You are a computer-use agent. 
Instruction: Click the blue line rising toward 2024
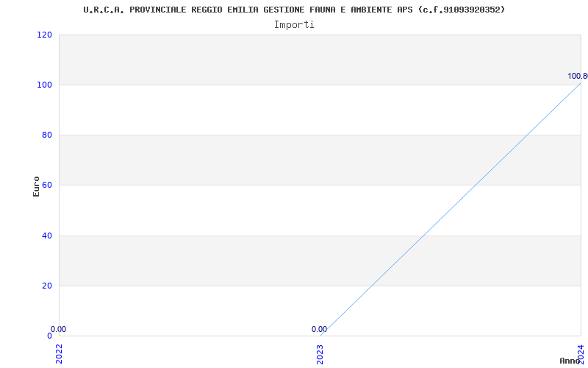[451, 209]
